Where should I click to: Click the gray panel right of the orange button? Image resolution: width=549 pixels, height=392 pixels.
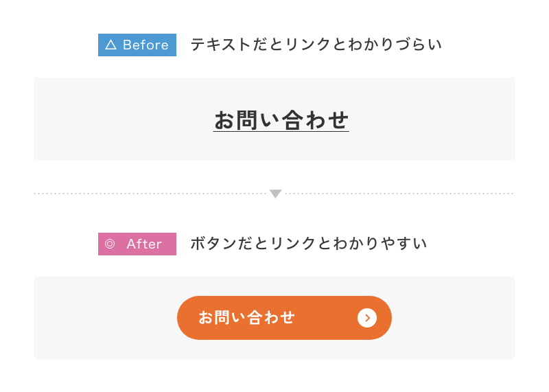454,318
